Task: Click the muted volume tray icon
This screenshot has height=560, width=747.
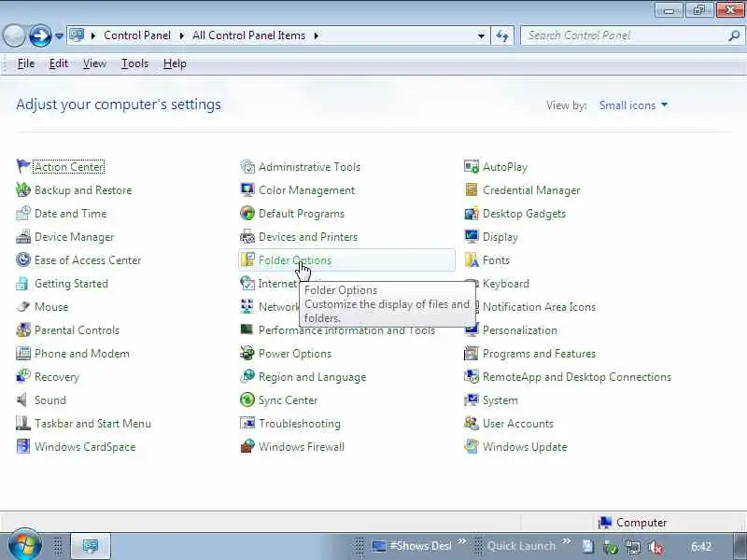Action: pos(655,547)
